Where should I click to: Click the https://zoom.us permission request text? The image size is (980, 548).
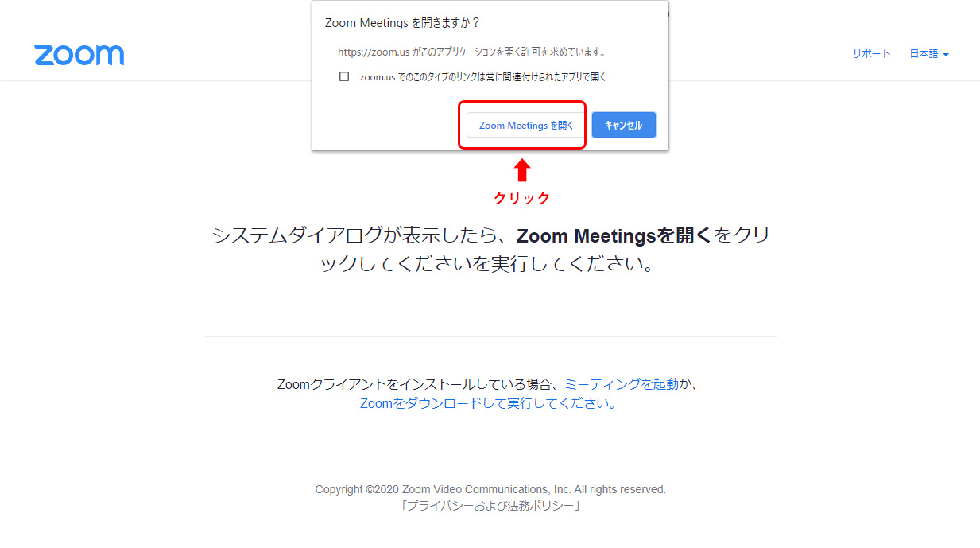pyautogui.click(x=472, y=52)
